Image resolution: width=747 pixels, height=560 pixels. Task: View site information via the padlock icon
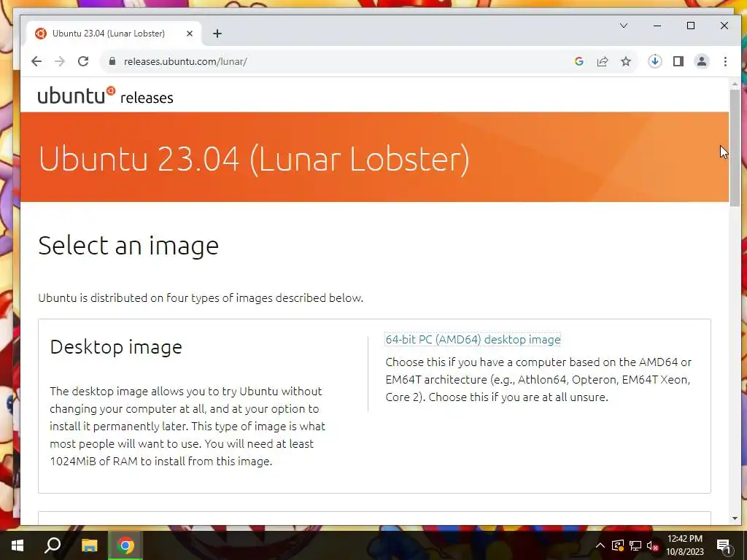(x=112, y=61)
